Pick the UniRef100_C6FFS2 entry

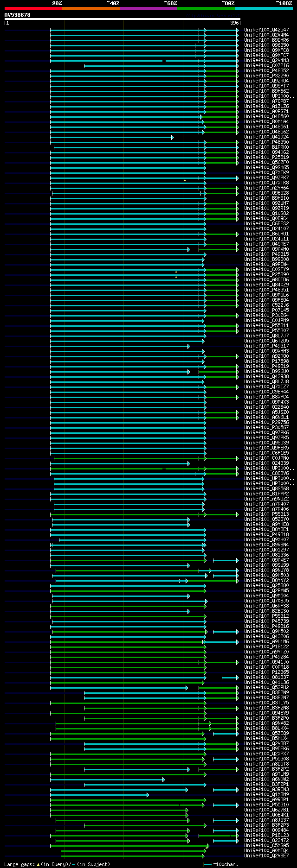pos(266,223)
